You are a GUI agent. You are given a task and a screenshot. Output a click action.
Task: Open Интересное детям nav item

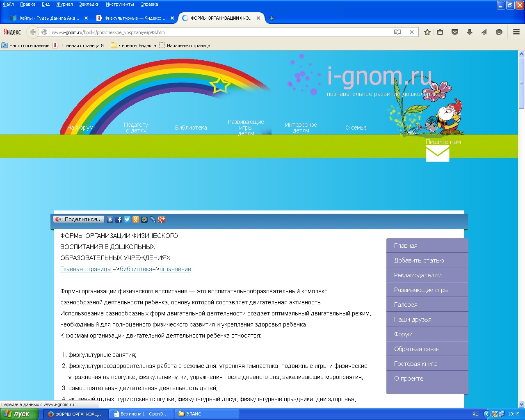(x=301, y=128)
